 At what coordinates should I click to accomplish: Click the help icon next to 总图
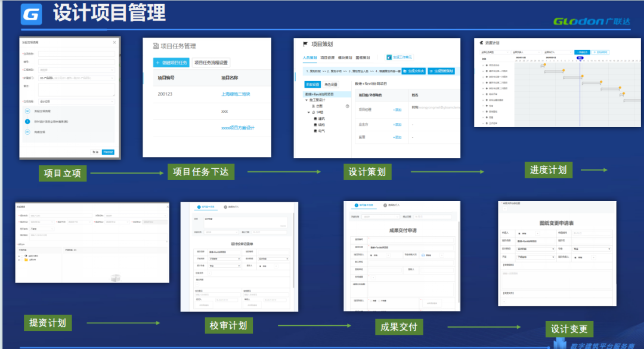coord(347,106)
